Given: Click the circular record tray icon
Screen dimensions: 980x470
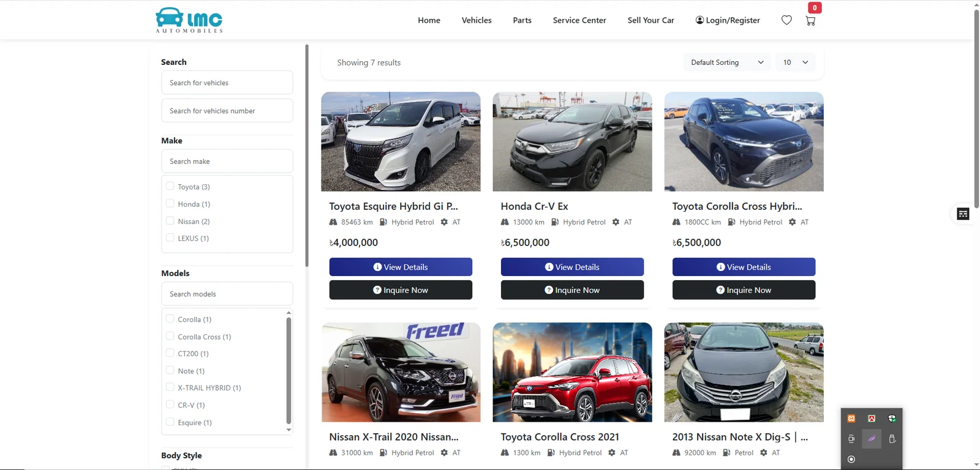Looking at the screenshot, I should point(851,459).
